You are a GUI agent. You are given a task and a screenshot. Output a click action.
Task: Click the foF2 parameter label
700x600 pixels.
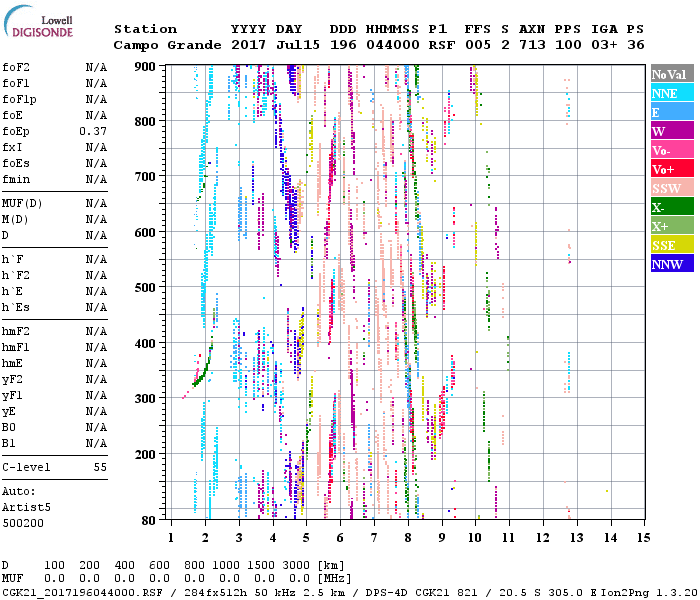coord(15,67)
